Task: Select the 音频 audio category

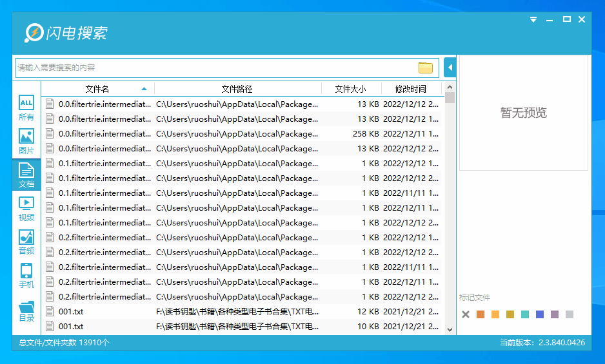Action: tap(26, 242)
